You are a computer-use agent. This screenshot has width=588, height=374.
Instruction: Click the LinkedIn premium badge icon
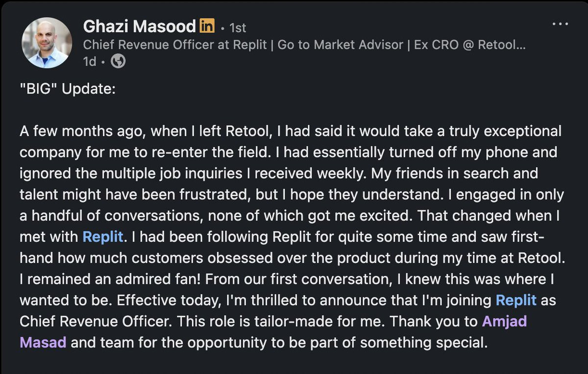(207, 25)
